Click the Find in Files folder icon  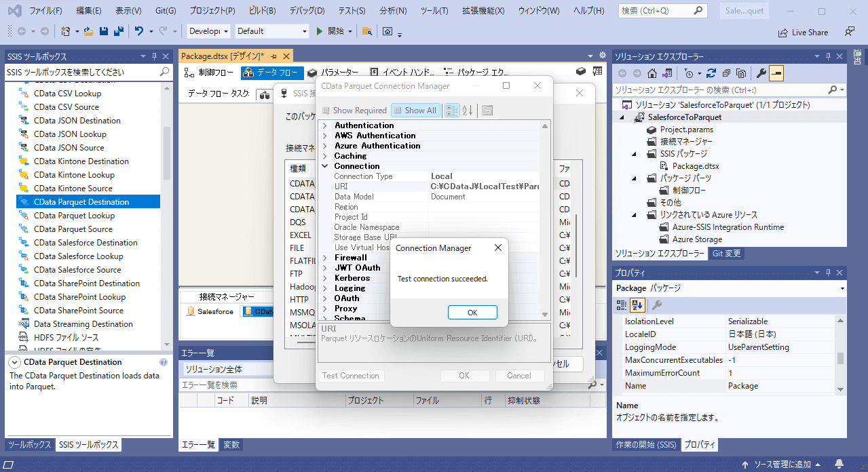tap(366, 31)
